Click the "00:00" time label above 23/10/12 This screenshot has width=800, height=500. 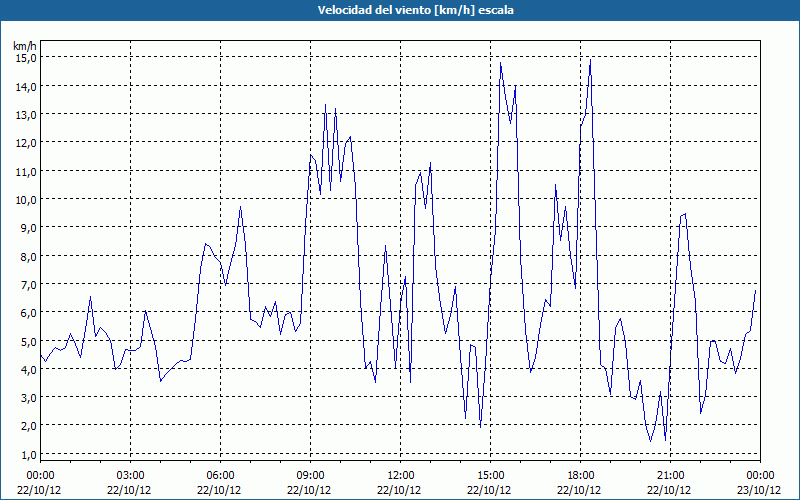click(760, 476)
